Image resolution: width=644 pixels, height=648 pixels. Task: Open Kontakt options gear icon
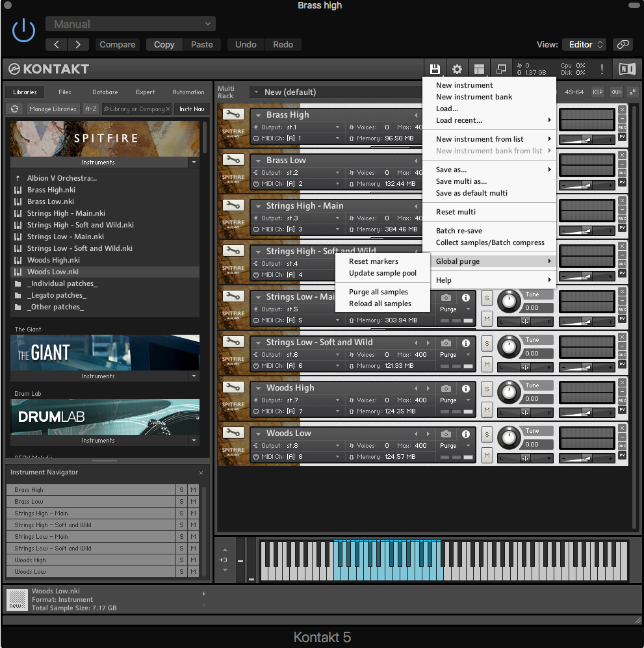[x=457, y=69]
